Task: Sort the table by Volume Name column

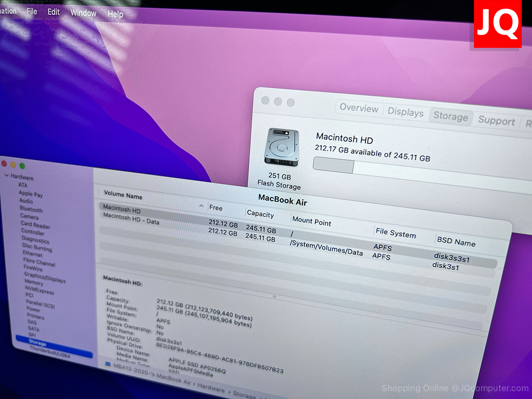Action: pos(123,196)
